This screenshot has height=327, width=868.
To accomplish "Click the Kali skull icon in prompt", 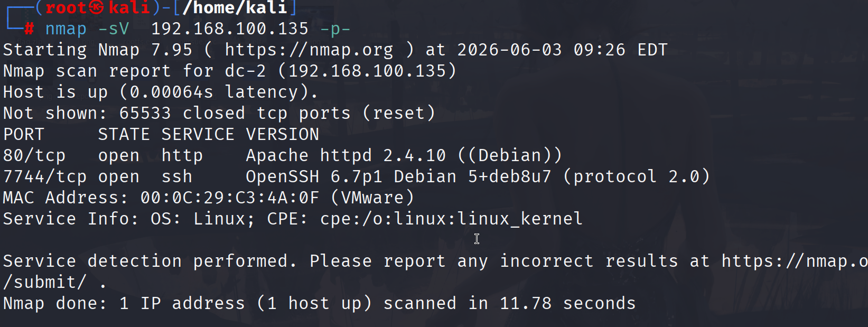I will pyautogui.click(x=96, y=7).
